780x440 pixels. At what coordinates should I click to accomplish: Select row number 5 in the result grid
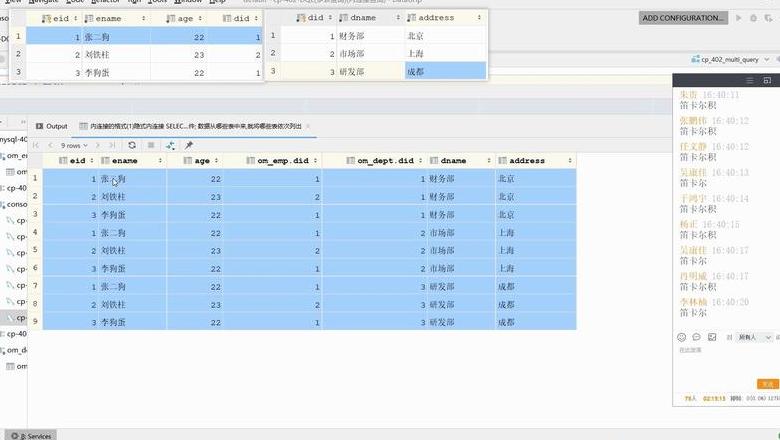[x=35, y=250]
